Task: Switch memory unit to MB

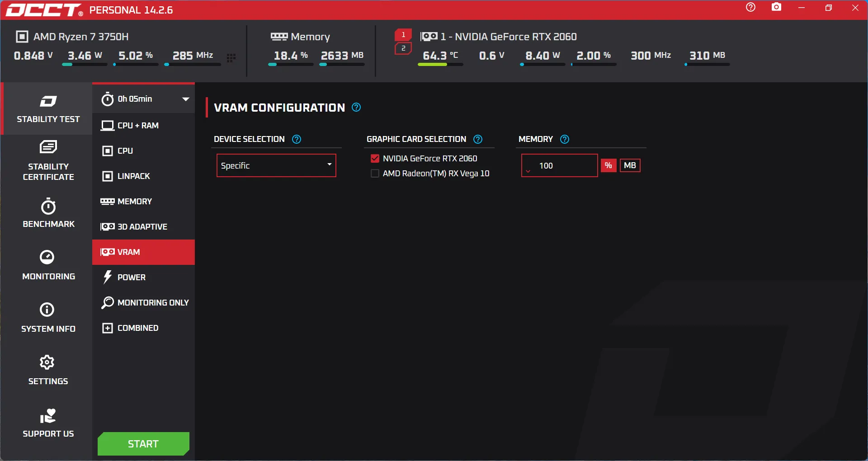Action: point(630,165)
